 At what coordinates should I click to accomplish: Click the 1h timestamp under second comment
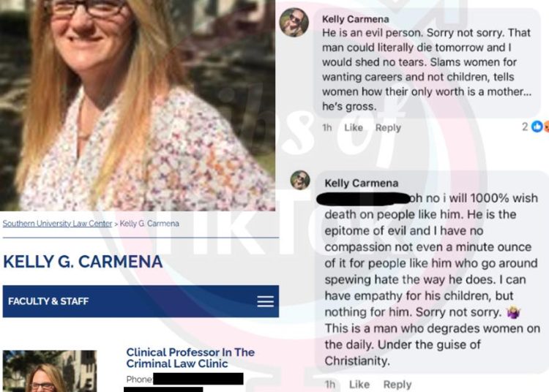[x=330, y=384]
